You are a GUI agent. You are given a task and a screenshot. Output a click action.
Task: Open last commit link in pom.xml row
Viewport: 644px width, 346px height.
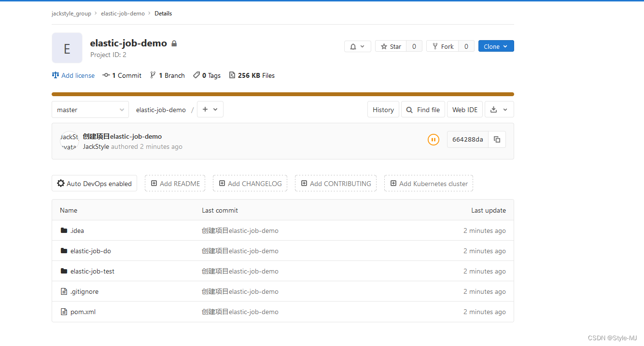pos(240,312)
